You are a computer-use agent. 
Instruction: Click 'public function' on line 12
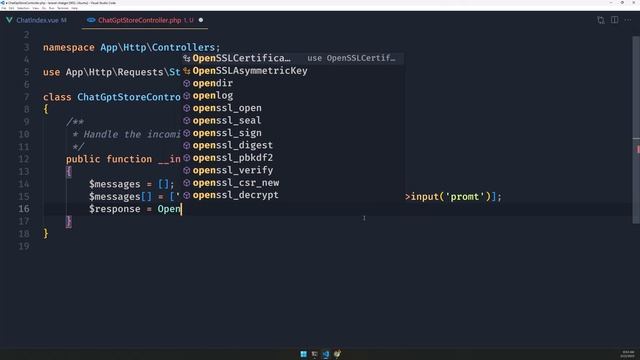coord(109,159)
